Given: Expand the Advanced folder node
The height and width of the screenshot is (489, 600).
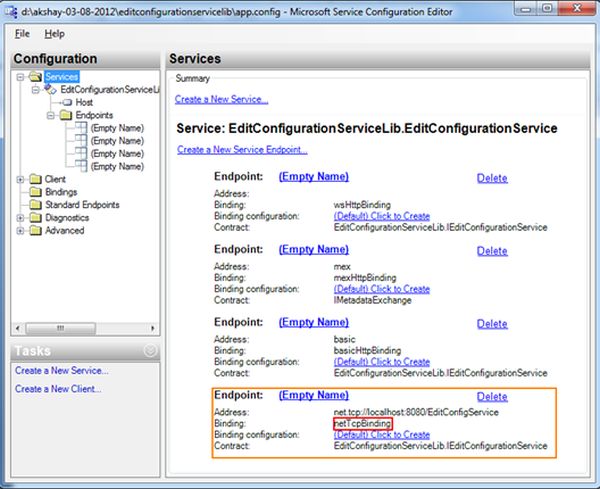Looking at the screenshot, I should tap(20, 231).
